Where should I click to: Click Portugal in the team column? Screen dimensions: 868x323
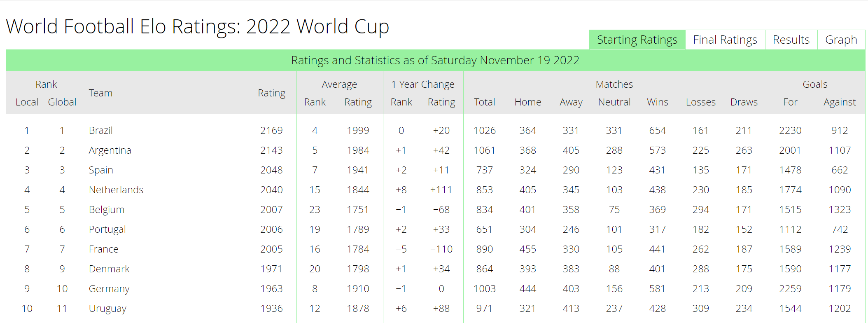107,229
